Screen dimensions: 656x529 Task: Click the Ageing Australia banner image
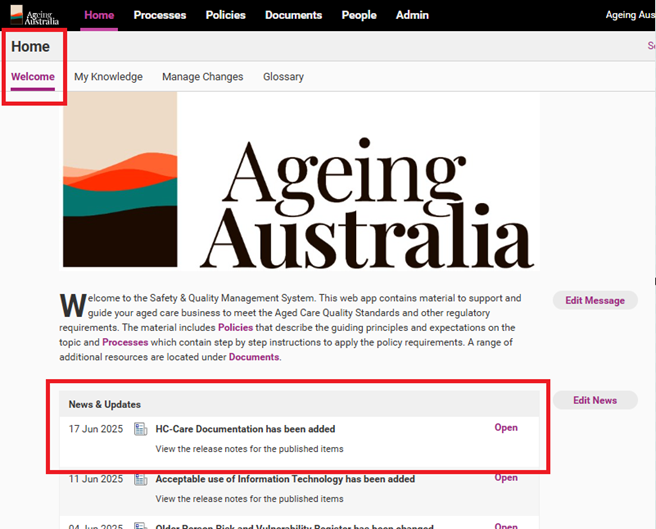(300, 182)
